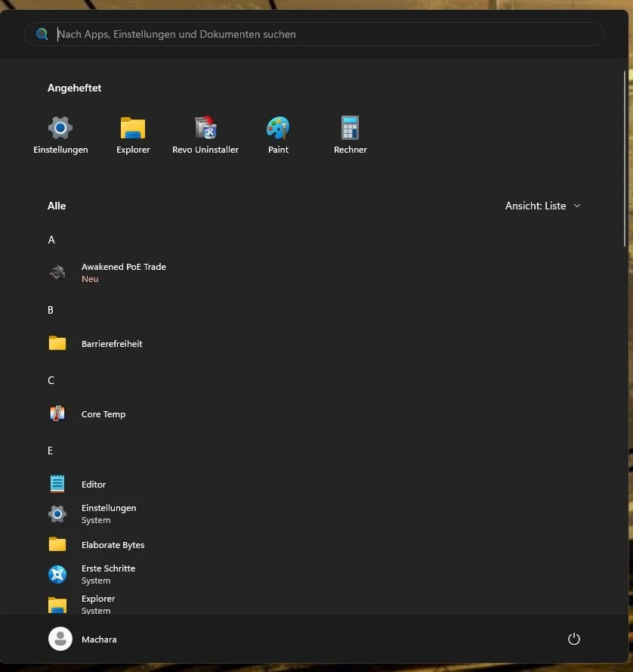Screen dimensions: 633x672
Task: Click the Start menu vertical scrollbar
Action: (x=625, y=159)
